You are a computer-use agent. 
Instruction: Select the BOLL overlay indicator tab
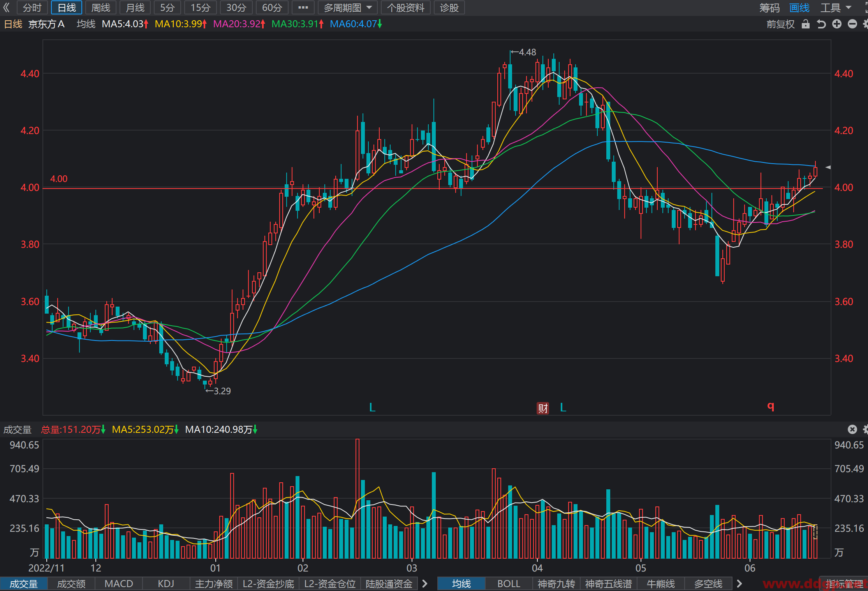(x=509, y=584)
